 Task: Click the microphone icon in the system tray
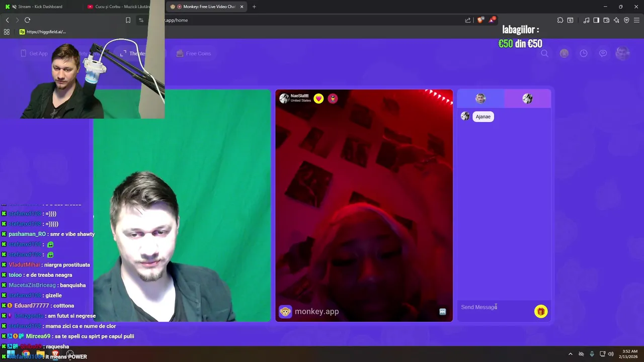[592, 354]
